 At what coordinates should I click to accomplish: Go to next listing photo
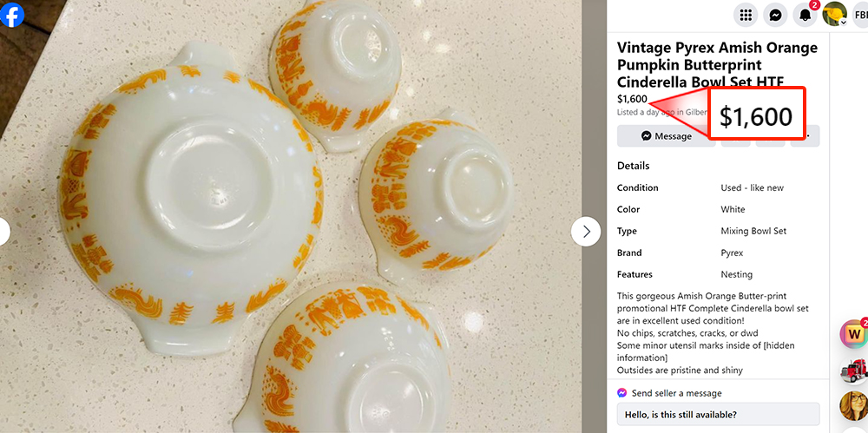pos(587,232)
